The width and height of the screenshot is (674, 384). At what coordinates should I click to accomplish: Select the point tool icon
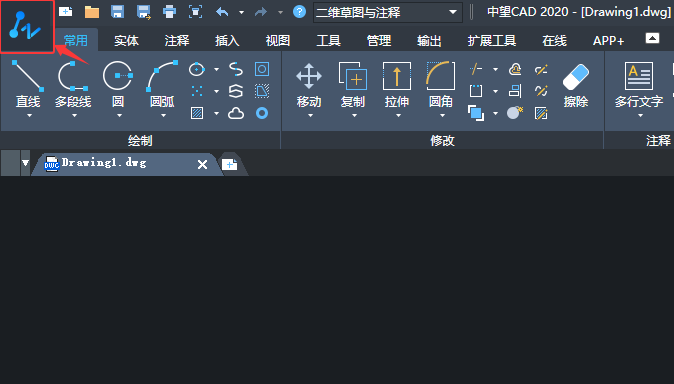(x=197, y=91)
